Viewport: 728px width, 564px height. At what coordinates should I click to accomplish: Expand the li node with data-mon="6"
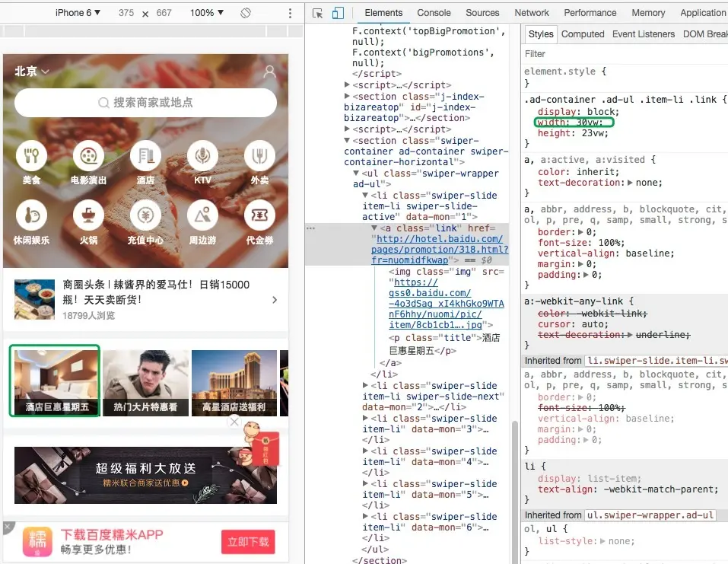point(365,516)
